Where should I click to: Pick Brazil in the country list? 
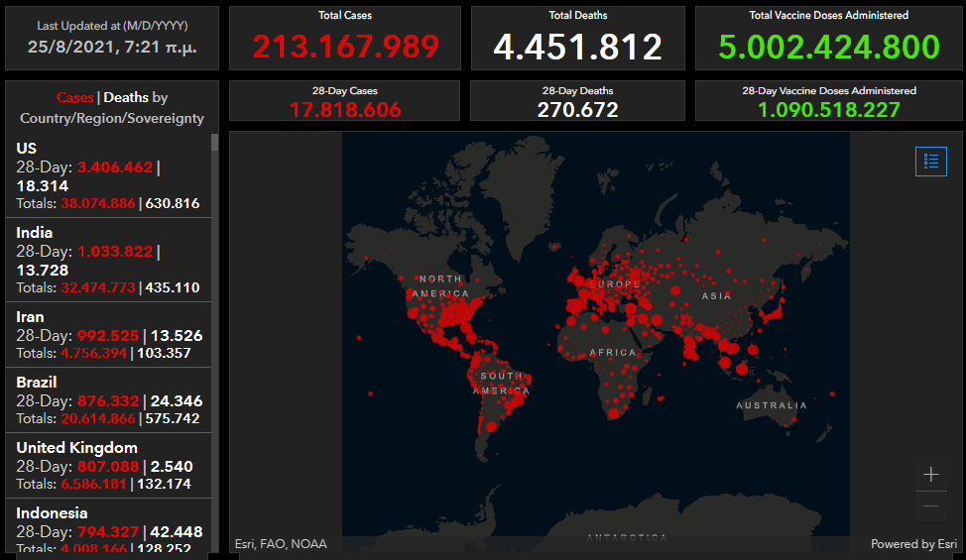pyautogui.click(x=108, y=399)
